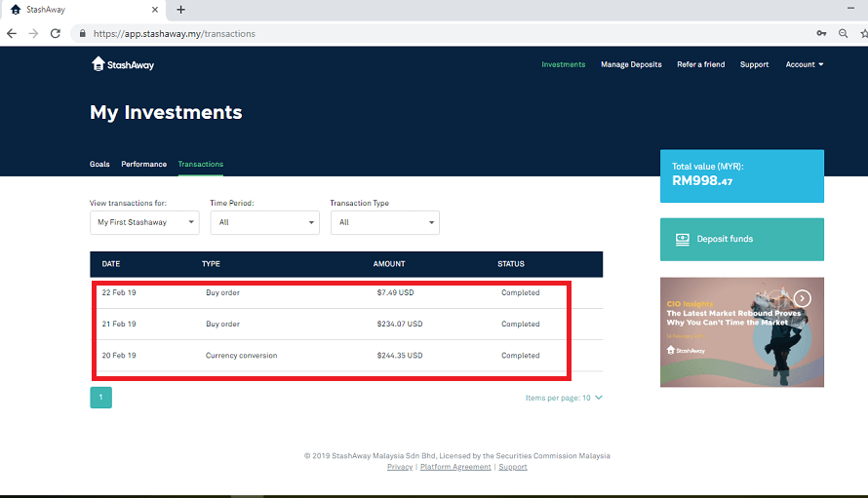The height and width of the screenshot is (498, 868).
Task: Click Completed status for 22 Feb
Action: click(521, 292)
